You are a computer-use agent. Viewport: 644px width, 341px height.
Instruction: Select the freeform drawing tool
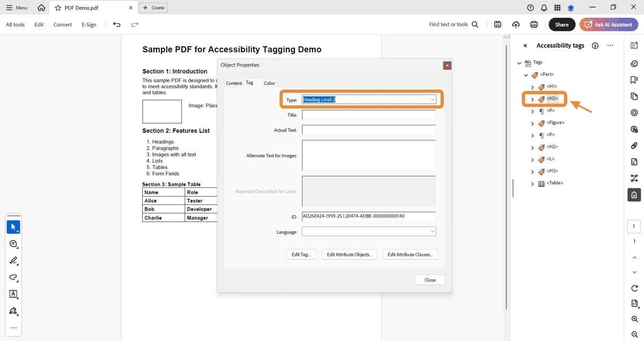13,278
